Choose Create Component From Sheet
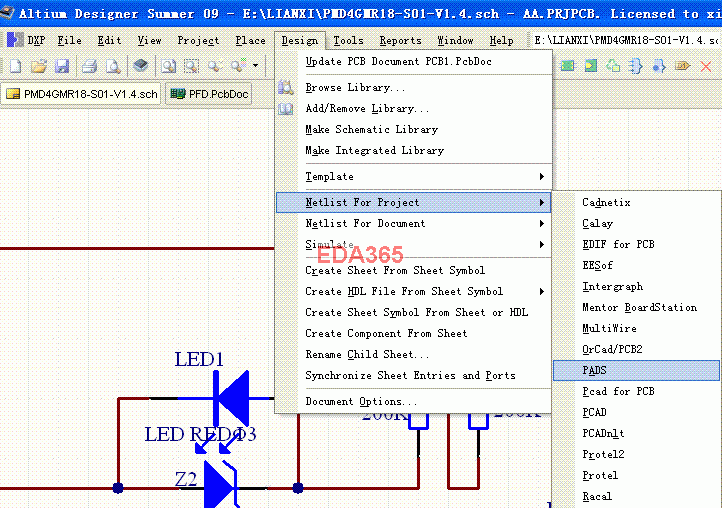The image size is (722, 508). point(413,333)
